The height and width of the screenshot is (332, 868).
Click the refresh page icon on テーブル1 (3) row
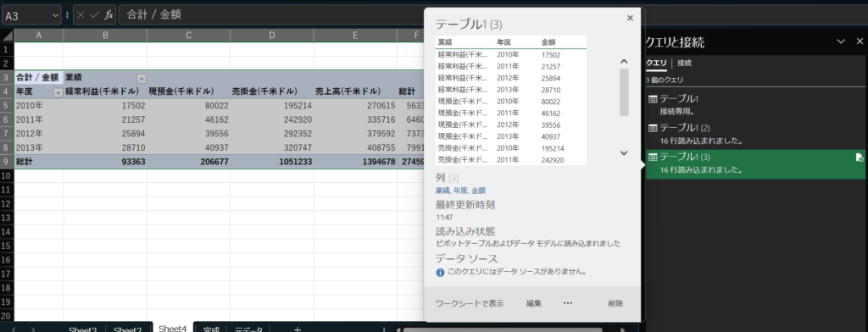[859, 158]
